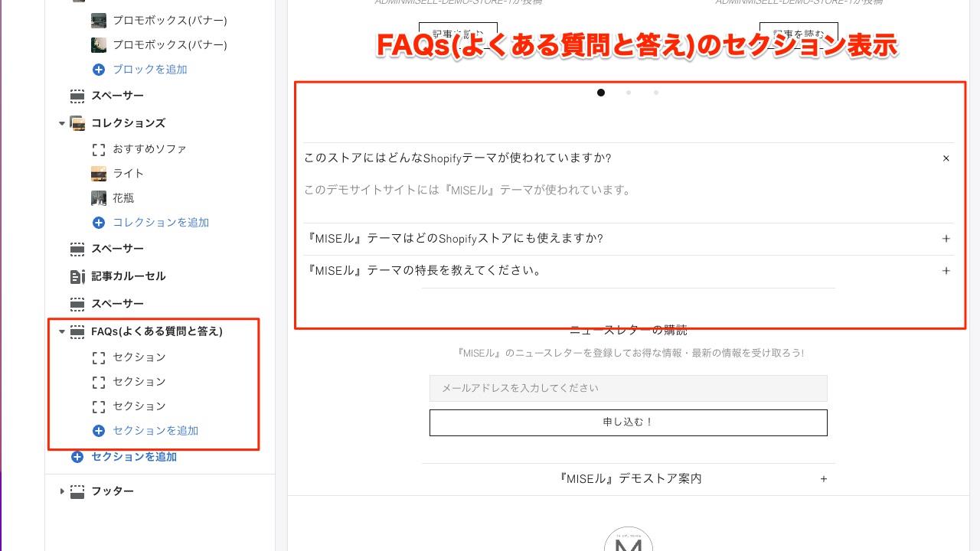
Task: Click the フッター section icon
Action: point(77,491)
